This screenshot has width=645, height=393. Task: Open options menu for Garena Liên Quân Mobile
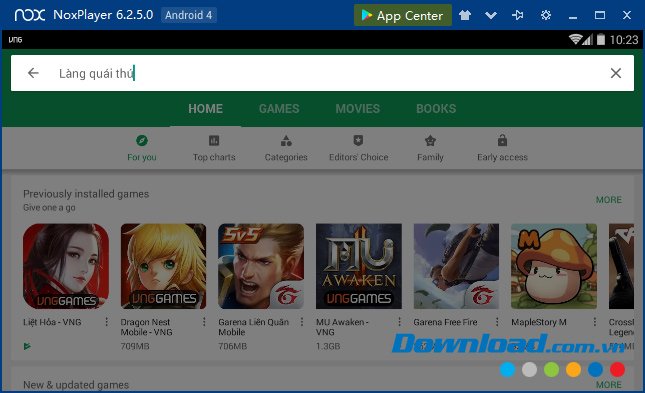click(x=302, y=322)
